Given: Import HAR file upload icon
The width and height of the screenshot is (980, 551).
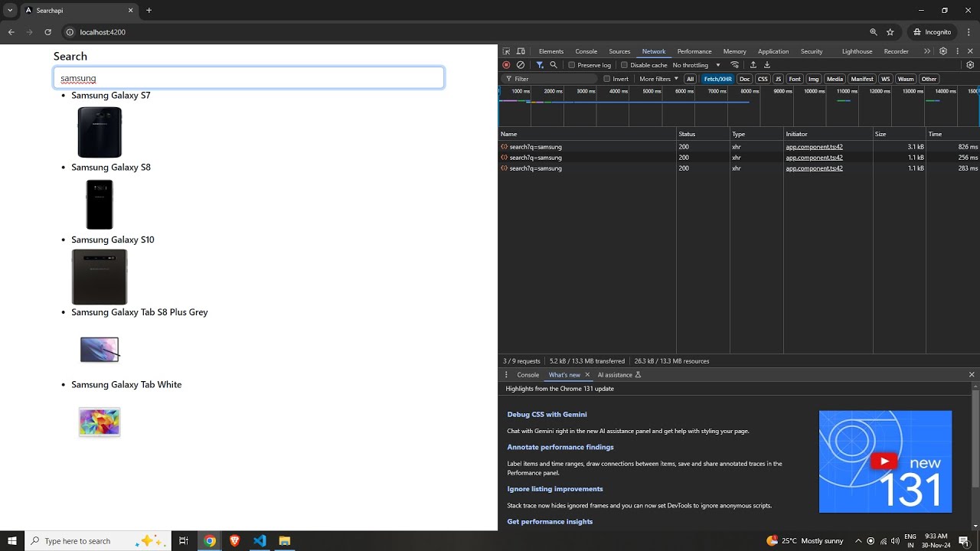Looking at the screenshot, I should click(753, 65).
